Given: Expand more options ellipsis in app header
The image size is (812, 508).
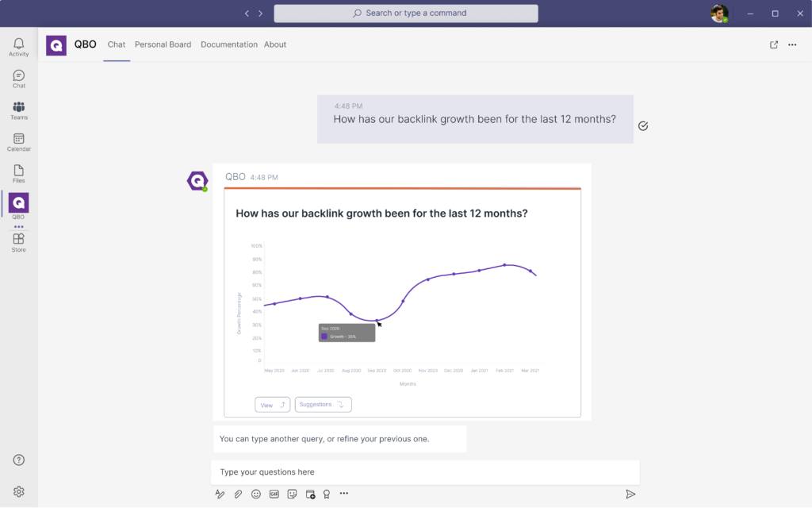Looking at the screenshot, I should [x=792, y=45].
